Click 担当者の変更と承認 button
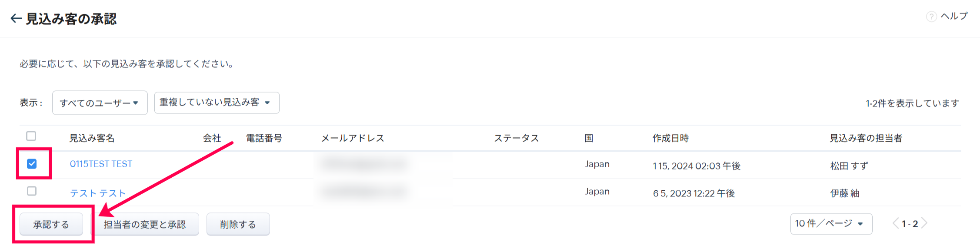980x252 pixels. (x=145, y=225)
